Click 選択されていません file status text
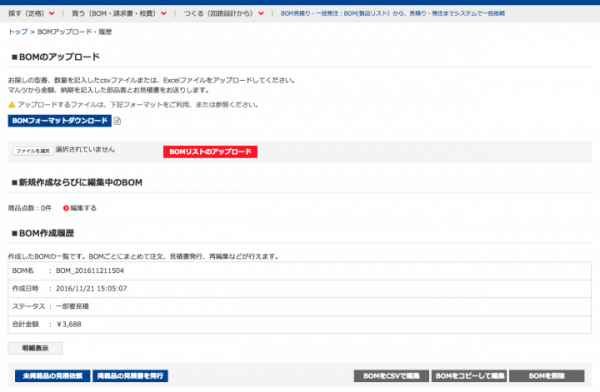The image size is (600, 392). (85, 149)
